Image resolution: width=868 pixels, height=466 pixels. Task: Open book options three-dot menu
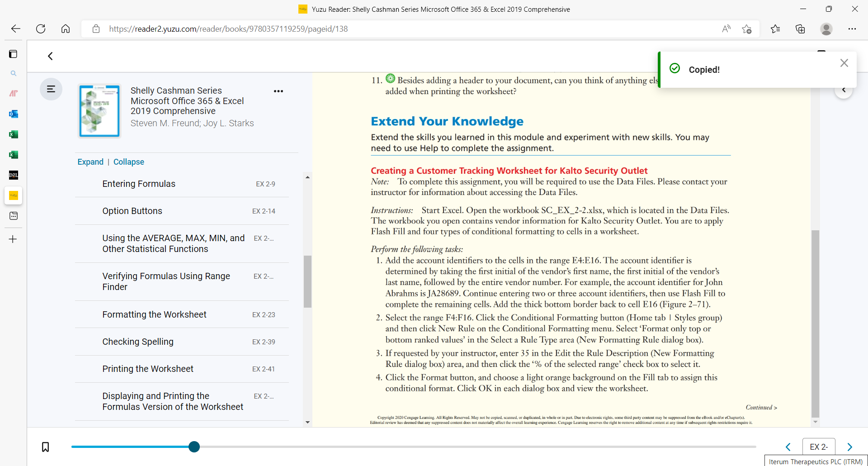pyautogui.click(x=278, y=91)
